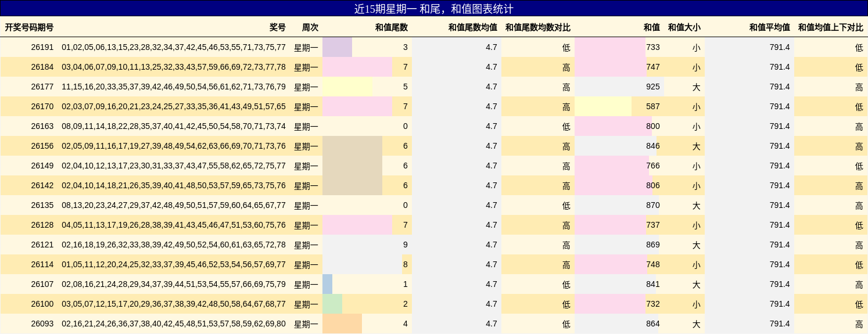Click sum value 925 in row 26177
The width and height of the screenshot is (868, 334).
pyautogui.click(x=653, y=87)
